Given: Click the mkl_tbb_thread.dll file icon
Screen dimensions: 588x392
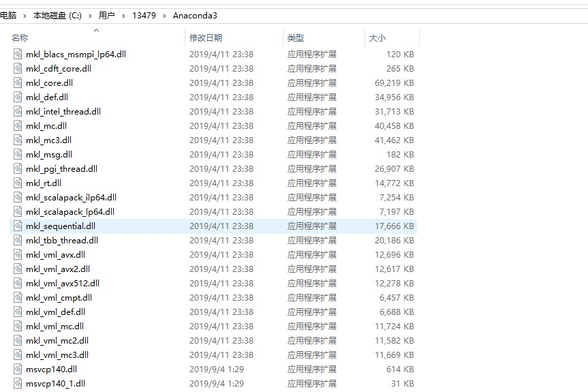Looking at the screenshot, I should coord(18,240).
